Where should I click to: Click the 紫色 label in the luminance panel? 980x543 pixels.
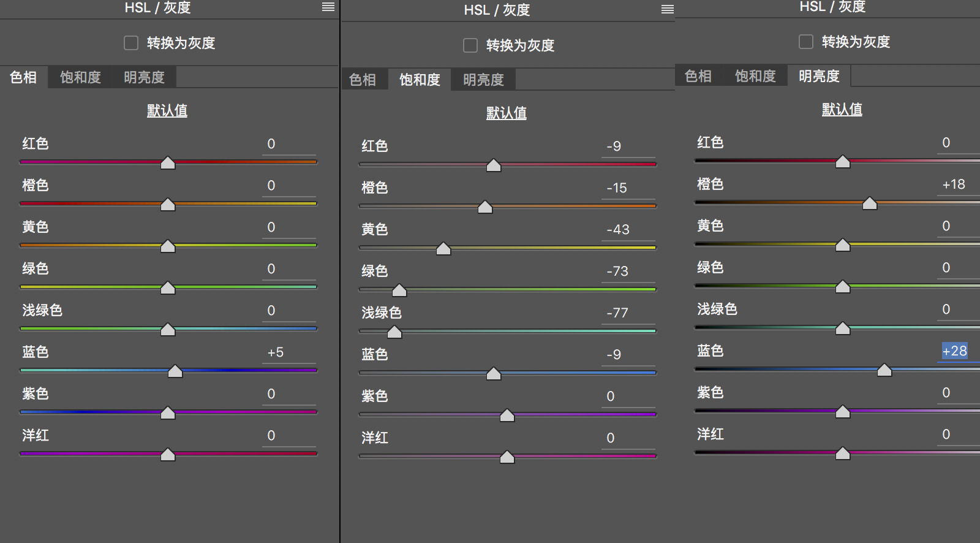click(710, 393)
